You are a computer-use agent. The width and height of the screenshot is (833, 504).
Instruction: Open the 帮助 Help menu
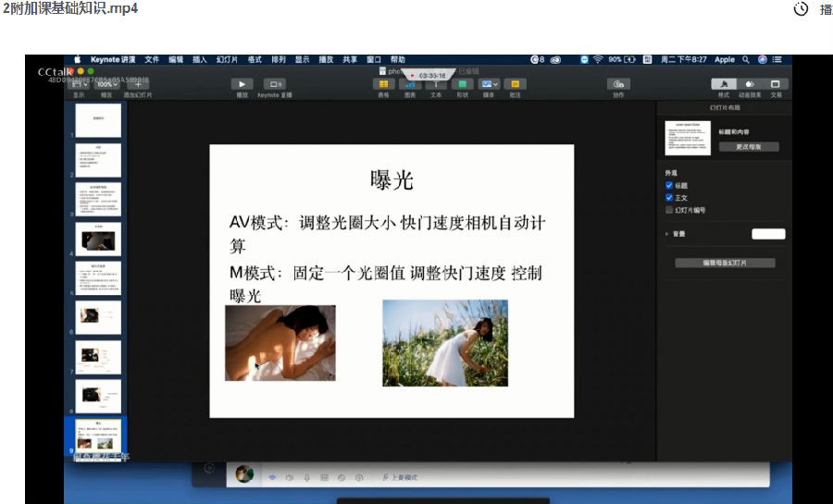[x=397, y=59]
